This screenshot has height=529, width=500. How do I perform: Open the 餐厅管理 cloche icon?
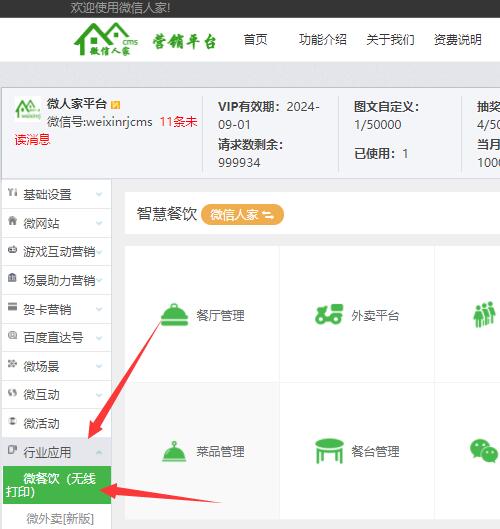coord(174,315)
